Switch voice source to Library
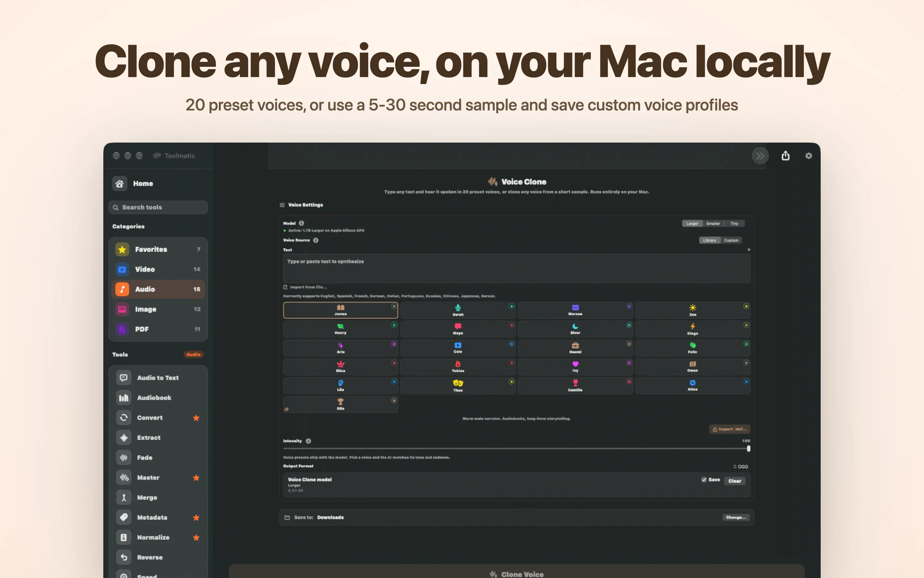 coord(709,240)
